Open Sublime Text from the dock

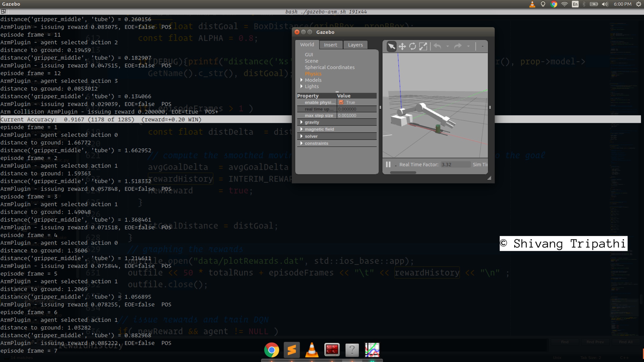click(x=292, y=350)
